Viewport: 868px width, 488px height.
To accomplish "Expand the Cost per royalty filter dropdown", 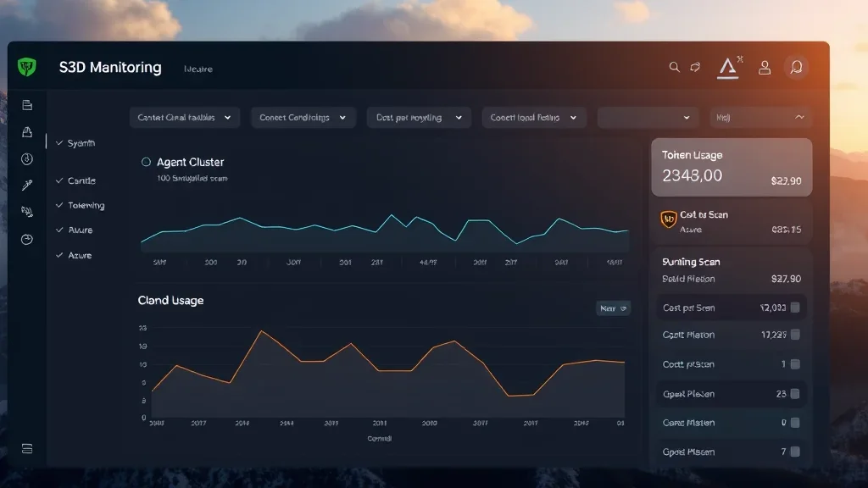I will tap(417, 117).
